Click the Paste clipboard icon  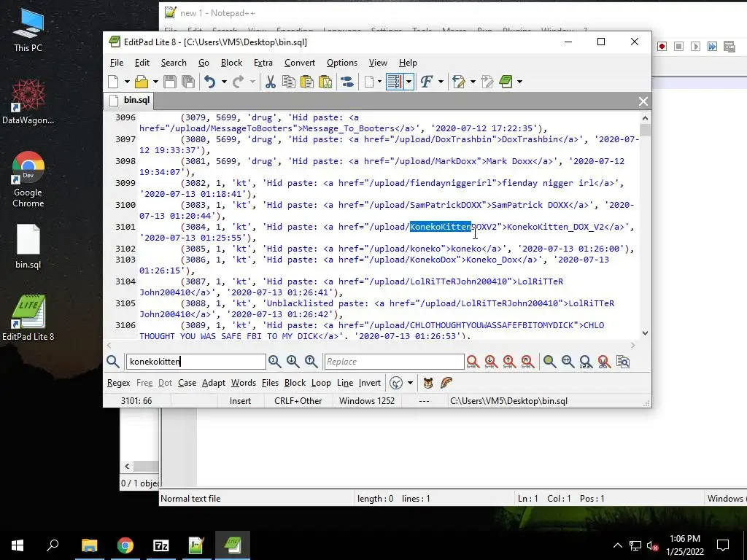307,82
